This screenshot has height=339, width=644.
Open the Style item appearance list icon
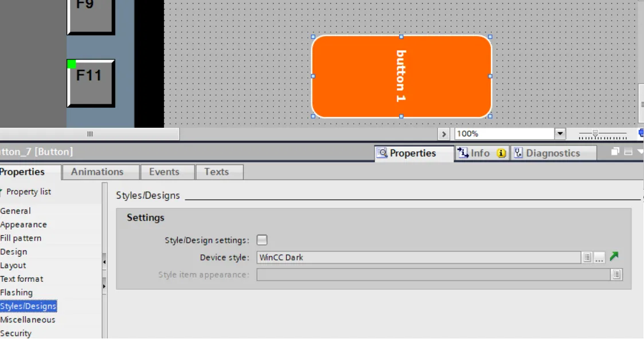[616, 275]
